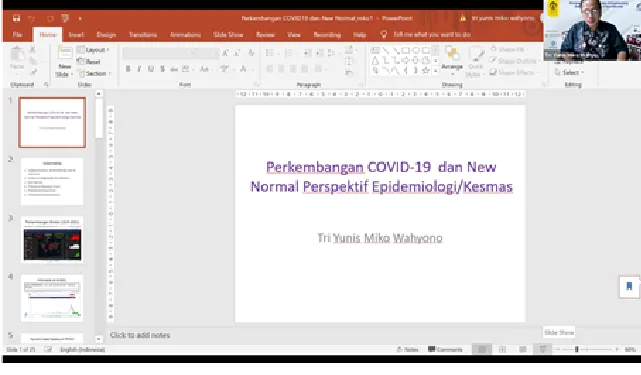Click the Underline formatting icon

tap(151, 69)
